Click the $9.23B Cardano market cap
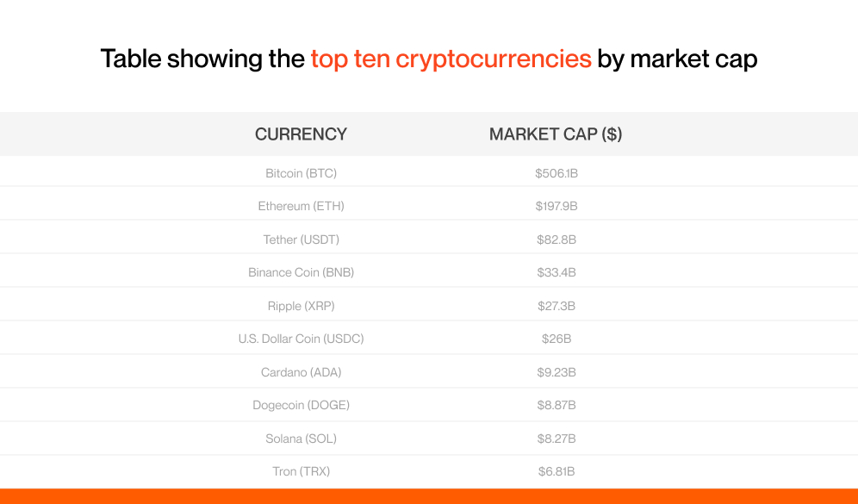Viewport: 858px width, 504px height. [x=556, y=372]
